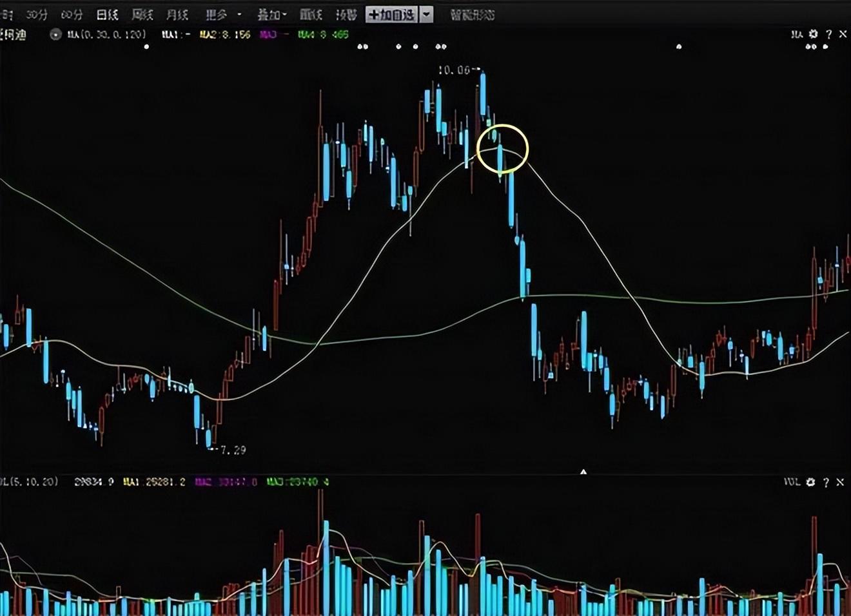Select the 周线 weekly chart tab
The image size is (851, 616).
(x=142, y=14)
